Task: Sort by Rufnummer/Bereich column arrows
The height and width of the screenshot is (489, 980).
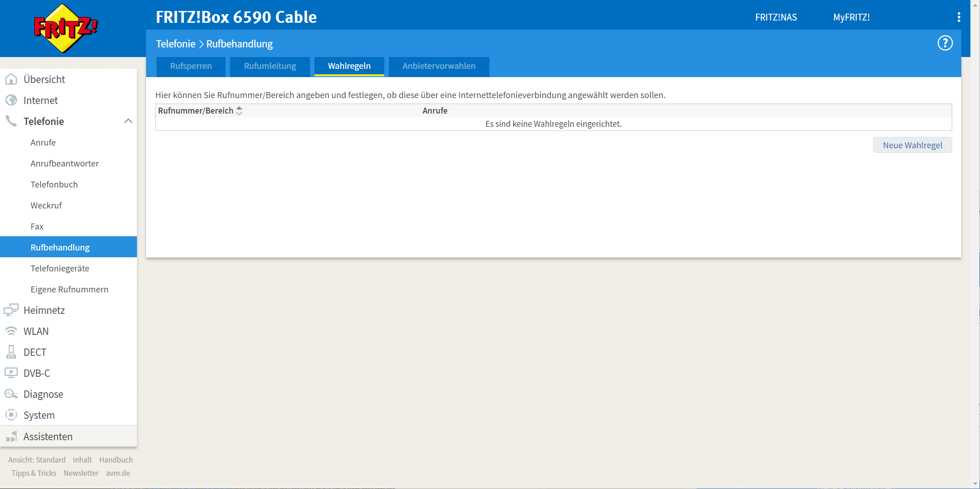Action: coord(239,111)
